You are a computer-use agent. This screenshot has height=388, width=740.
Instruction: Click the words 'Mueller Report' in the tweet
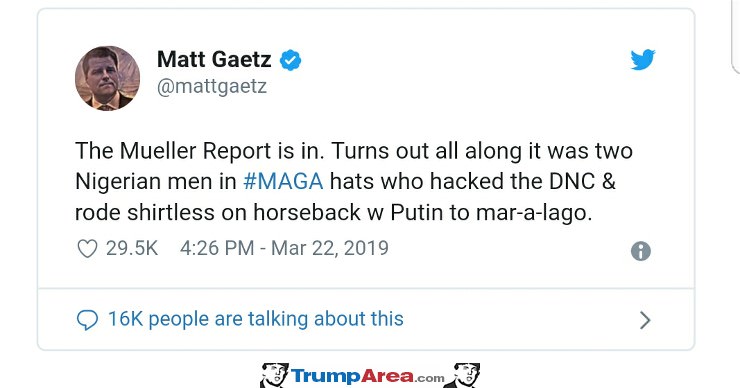click(x=195, y=151)
